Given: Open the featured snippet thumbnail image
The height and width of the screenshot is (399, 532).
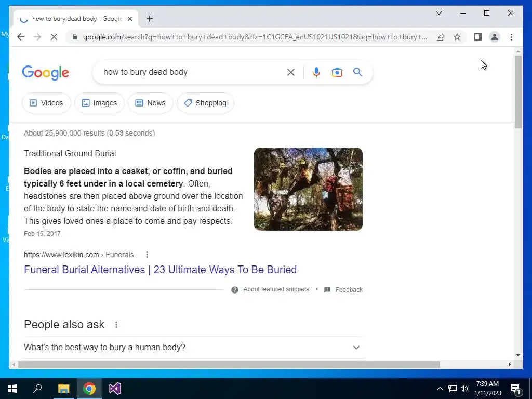Looking at the screenshot, I should tap(308, 189).
